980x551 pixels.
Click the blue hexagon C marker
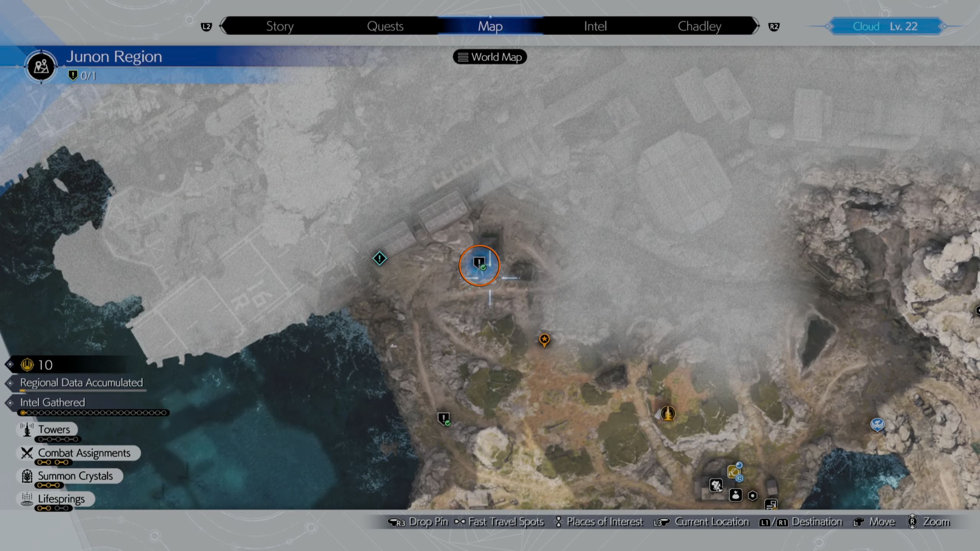click(x=739, y=478)
